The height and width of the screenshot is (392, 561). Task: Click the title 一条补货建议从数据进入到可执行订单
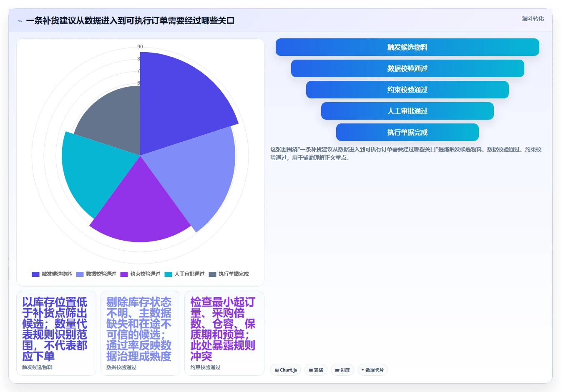coord(130,20)
